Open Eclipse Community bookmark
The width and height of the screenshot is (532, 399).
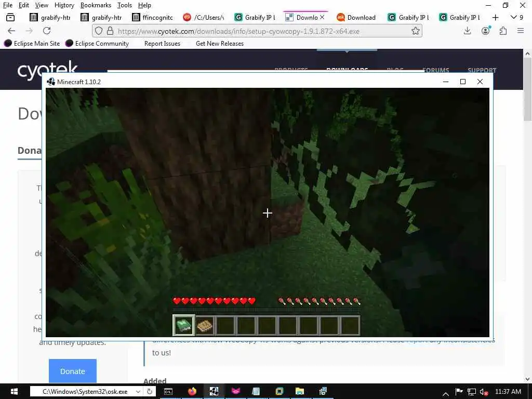(97, 44)
